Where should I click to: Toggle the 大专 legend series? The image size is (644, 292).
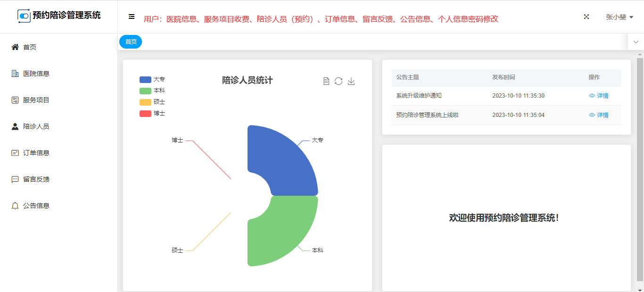point(152,80)
